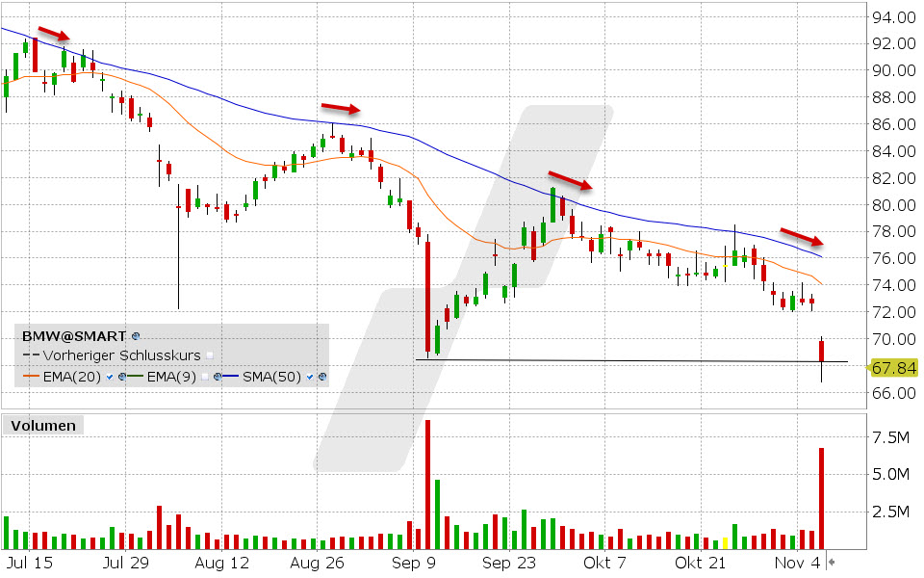This screenshot has width=924, height=578.
Task: Click the Aug 12 date label
Action: (x=221, y=563)
